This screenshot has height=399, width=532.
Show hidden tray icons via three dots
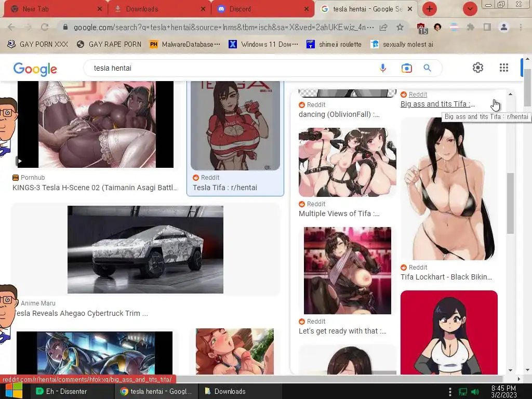450,392
